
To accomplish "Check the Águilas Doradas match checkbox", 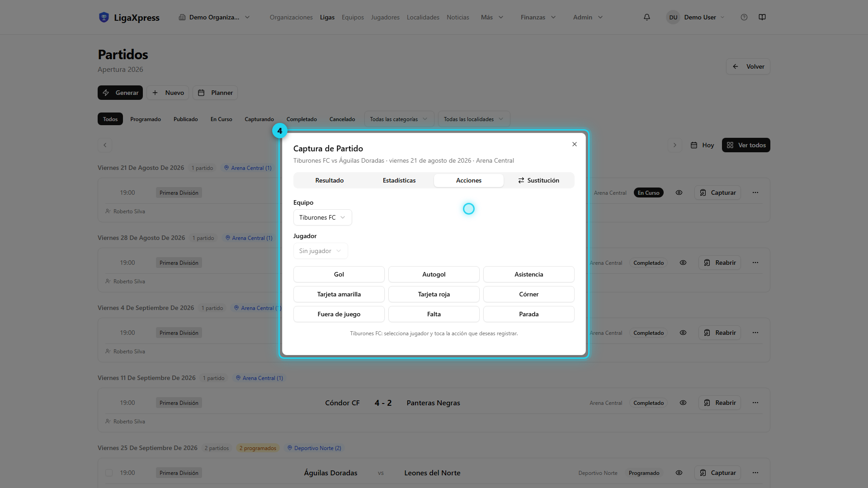I will coord(109,473).
